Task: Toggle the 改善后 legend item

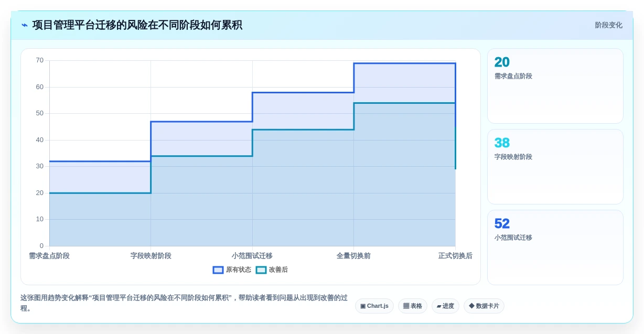Action: [272, 270]
